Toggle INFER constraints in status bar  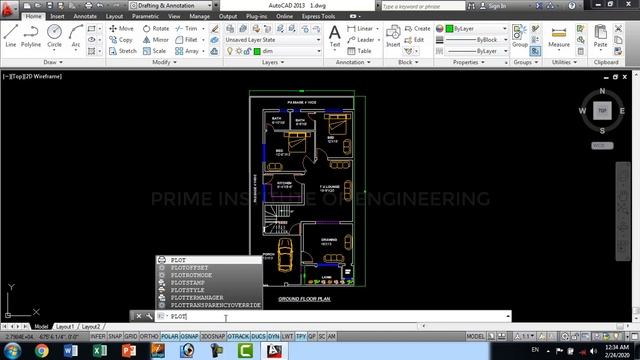(98, 336)
